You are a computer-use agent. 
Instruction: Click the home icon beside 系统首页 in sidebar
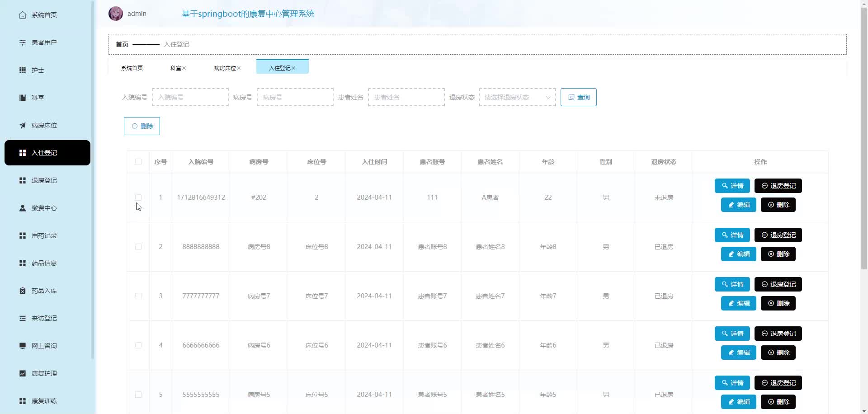[x=23, y=15]
